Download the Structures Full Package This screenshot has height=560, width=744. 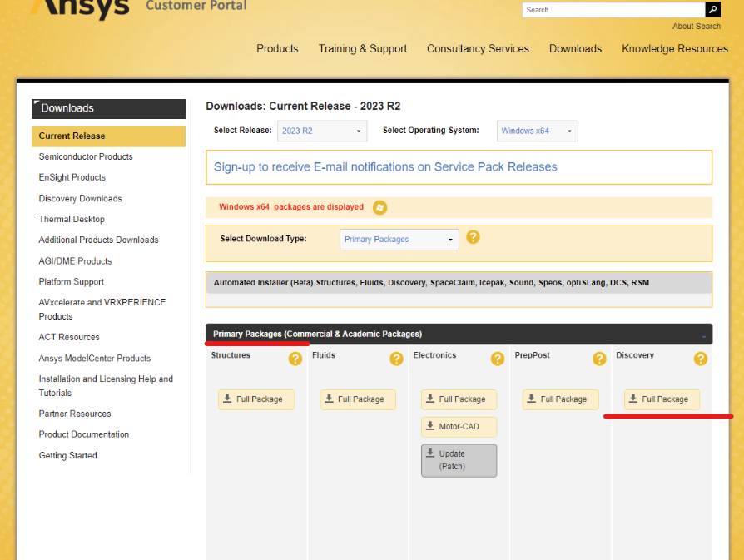[256, 399]
